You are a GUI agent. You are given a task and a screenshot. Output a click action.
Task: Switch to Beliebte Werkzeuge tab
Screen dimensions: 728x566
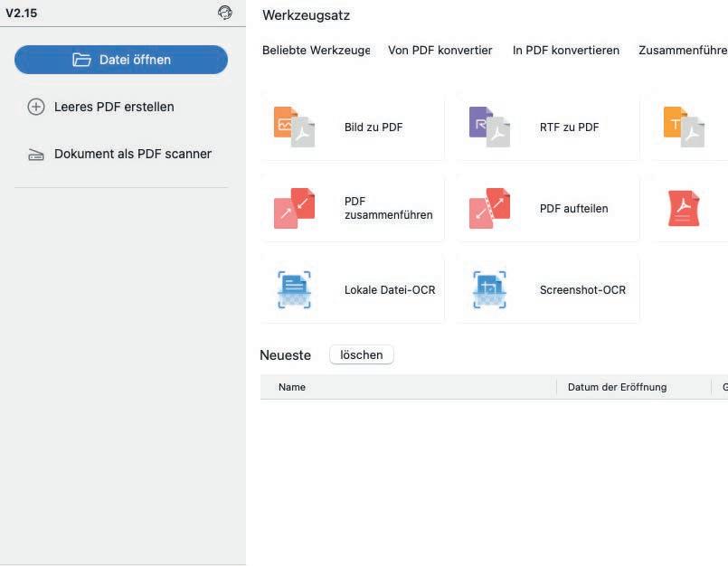tap(317, 50)
